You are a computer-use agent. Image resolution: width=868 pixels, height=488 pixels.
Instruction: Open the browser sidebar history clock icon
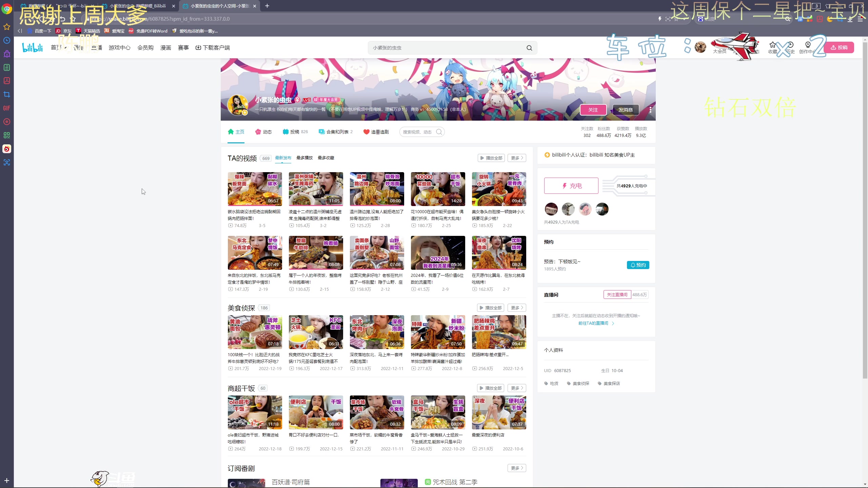(7, 40)
